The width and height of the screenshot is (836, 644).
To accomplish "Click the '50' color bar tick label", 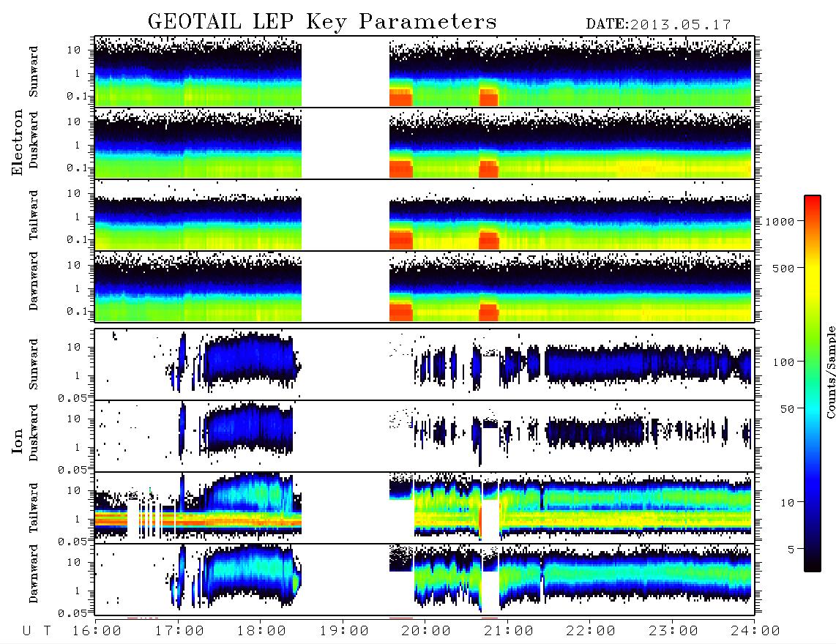I will point(787,409).
